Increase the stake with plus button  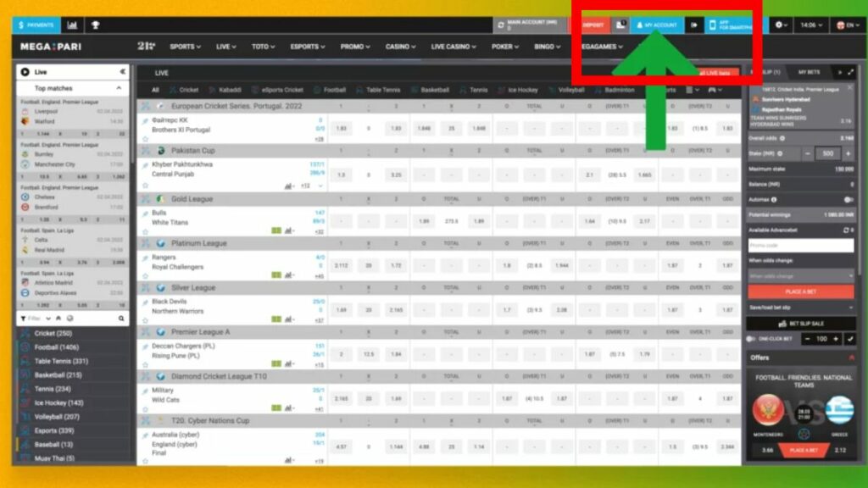click(x=848, y=153)
